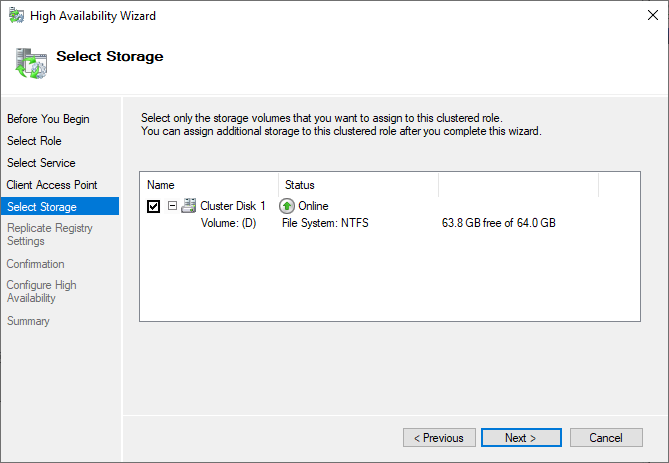Image resolution: width=669 pixels, height=463 pixels.
Task: Cancel the High Availability Wizard
Action: coord(606,438)
